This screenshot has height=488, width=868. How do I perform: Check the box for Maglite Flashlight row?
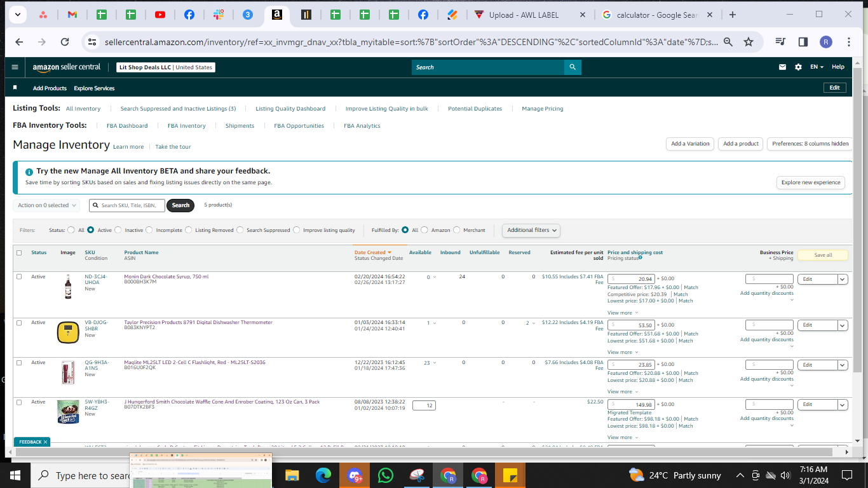[19, 363]
